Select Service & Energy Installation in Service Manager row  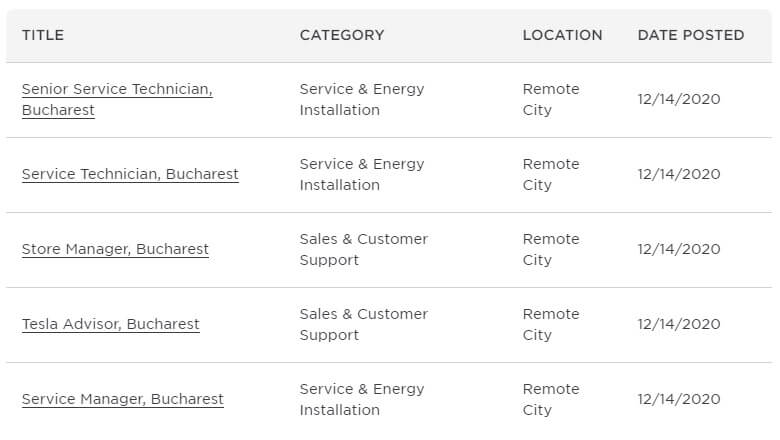[x=362, y=399]
